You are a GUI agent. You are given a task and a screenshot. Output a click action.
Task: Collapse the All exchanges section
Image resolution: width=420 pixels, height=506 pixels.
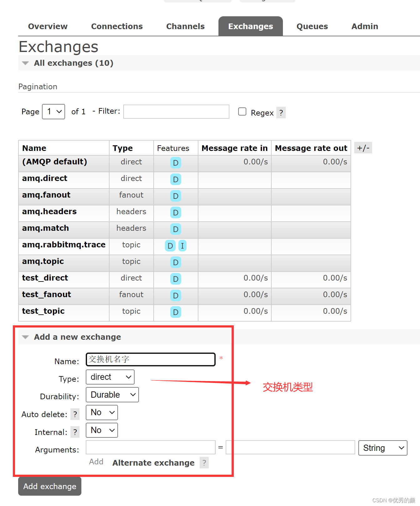click(74, 63)
